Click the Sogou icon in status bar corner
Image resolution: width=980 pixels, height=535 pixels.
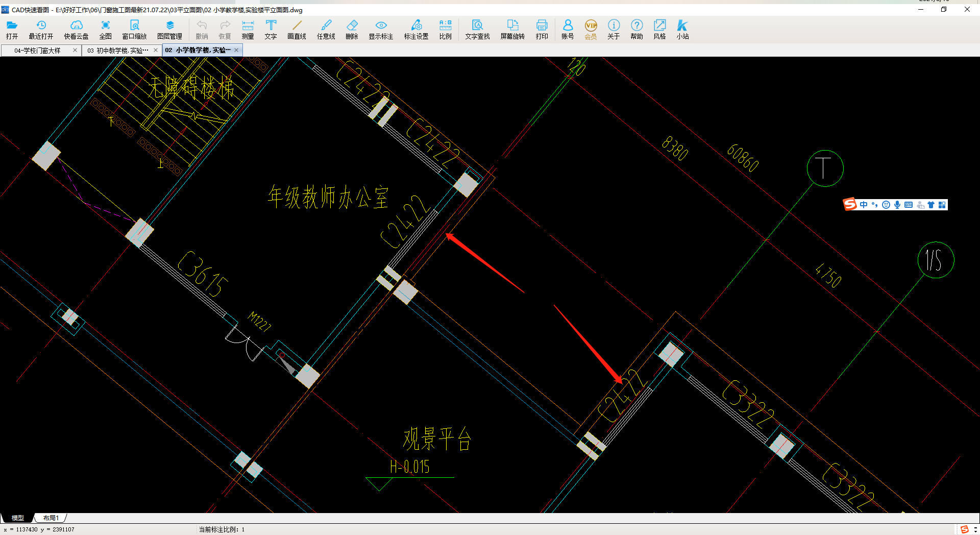pos(965,529)
